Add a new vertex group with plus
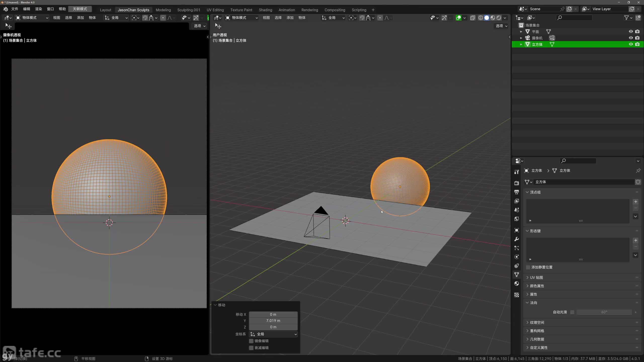 point(635,202)
